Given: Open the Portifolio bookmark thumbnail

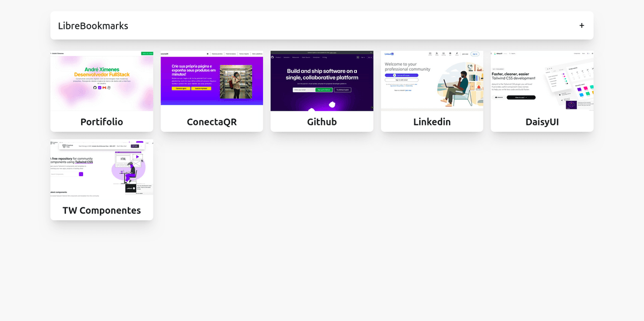Looking at the screenshot, I should tap(102, 81).
